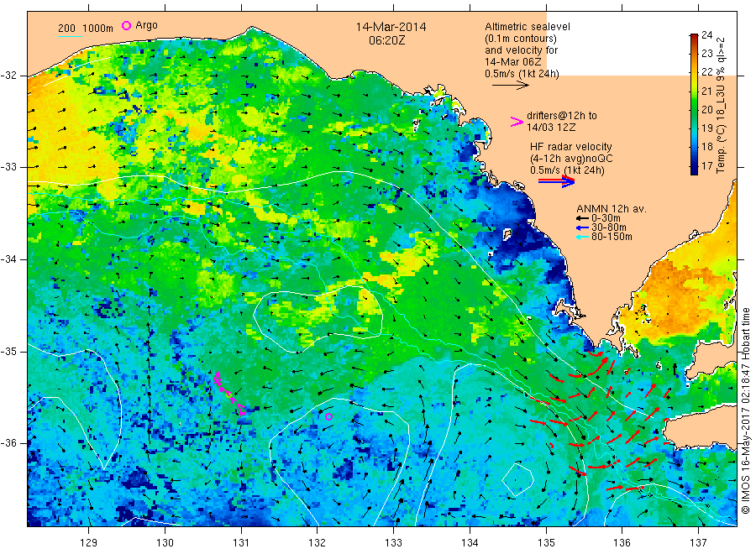Click the 'Argo' legend label
Screen dimensions: 756x554
[146, 25]
